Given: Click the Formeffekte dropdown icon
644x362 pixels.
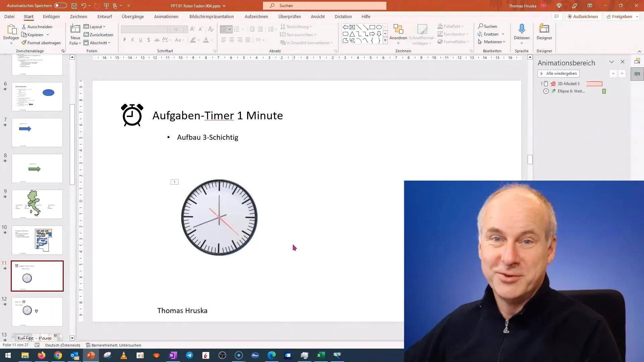Looking at the screenshot, I should (468, 42).
